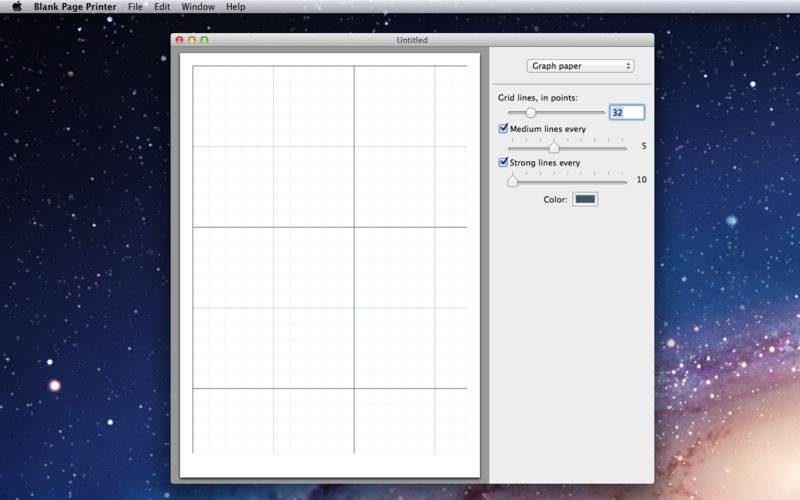Open the Apple menu

[x=17, y=7]
